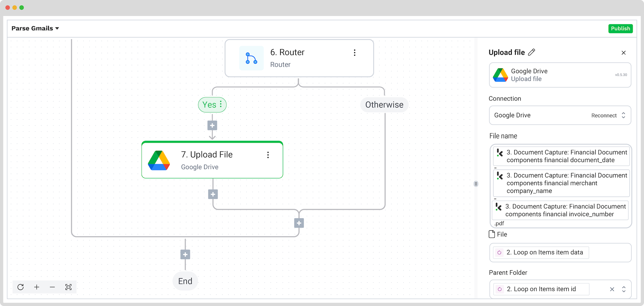Click the merchant company_name token
The width and height of the screenshot is (644, 306).
point(561,183)
